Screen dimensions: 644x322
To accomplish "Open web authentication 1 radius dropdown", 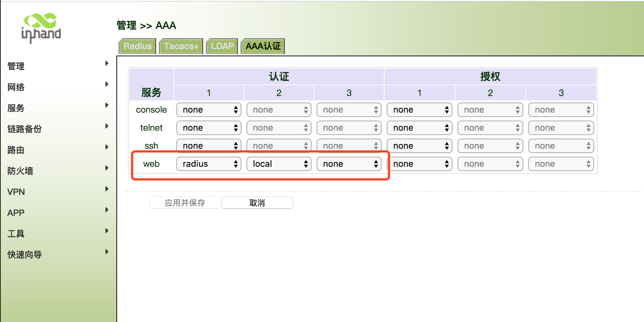I will point(209,164).
